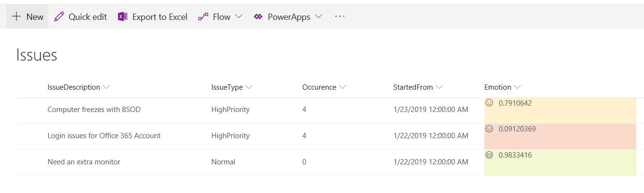Click the Quick edit pencil icon
Image resolution: width=644 pixels, height=193 pixels.
click(x=59, y=16)
